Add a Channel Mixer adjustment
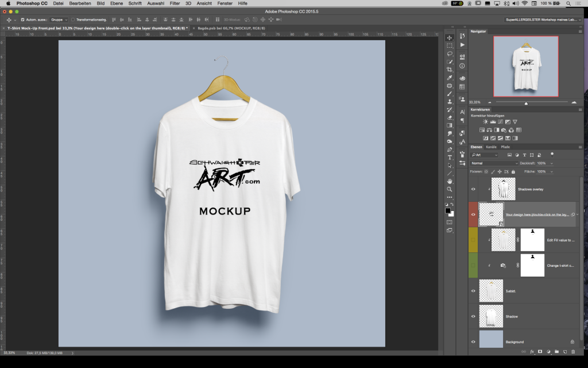This screenshot has height=368, width=588. coord(512,130)
